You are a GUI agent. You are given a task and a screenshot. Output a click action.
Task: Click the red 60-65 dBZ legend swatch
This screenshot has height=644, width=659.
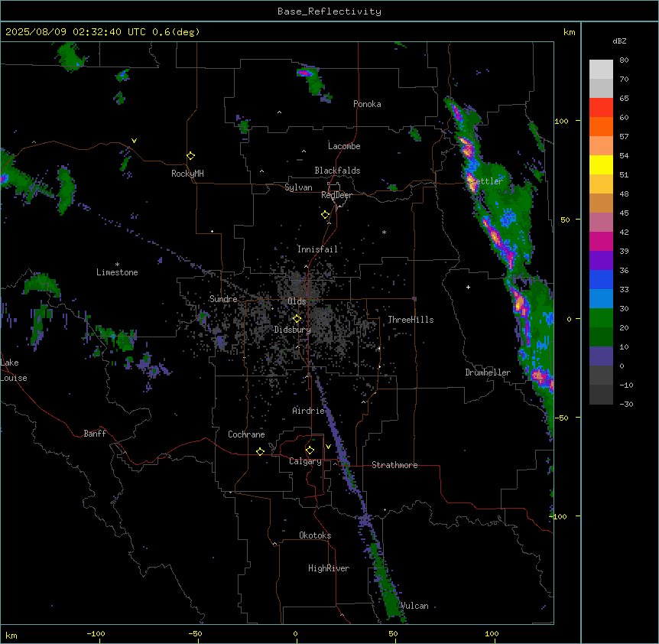[601, 108]
